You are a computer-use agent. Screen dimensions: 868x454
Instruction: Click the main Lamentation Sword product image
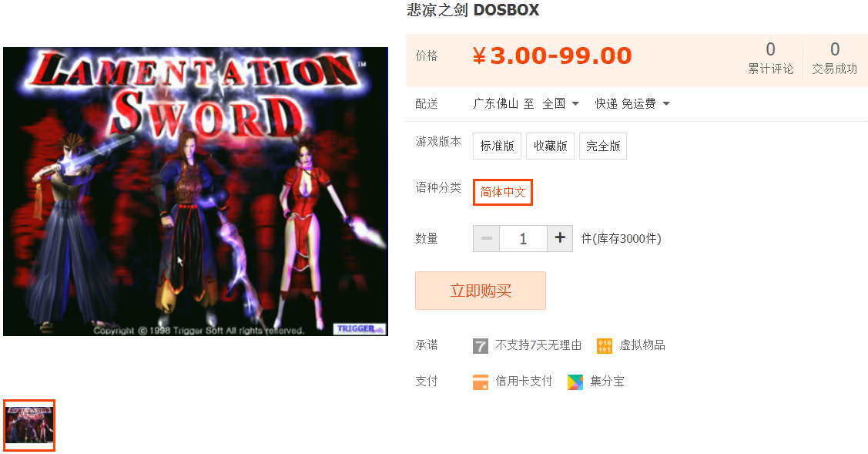click(196, 191)
